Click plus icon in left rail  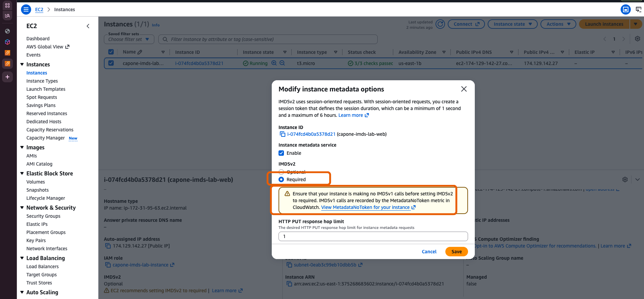pyautogui.click(x=7, y=77)
